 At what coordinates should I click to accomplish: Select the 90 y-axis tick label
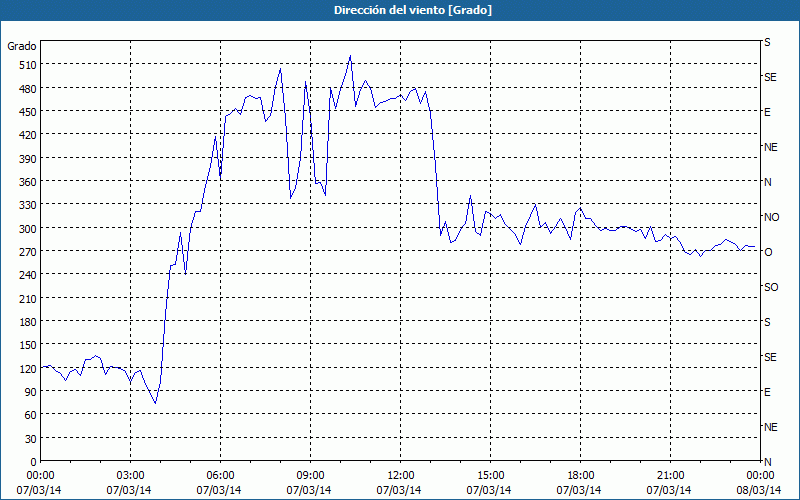(x=31, y=392)
